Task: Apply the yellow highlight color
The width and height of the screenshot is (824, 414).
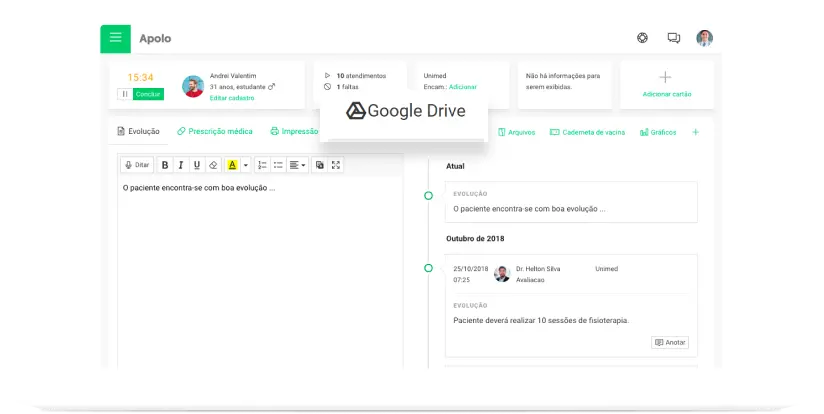Action: pyautogui.click(x=232, y=165)
